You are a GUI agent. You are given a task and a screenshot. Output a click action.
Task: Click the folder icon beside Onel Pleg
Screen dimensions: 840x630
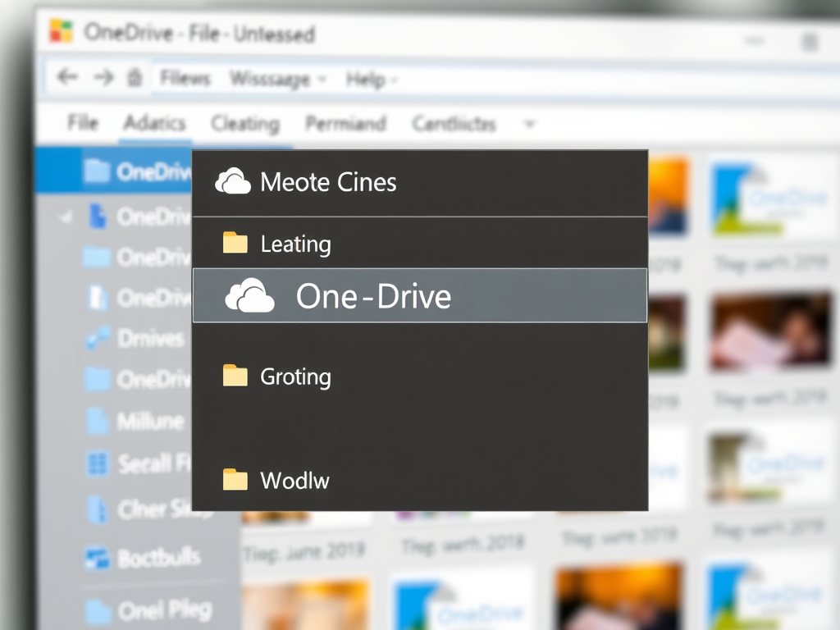(x=98, y=610)
